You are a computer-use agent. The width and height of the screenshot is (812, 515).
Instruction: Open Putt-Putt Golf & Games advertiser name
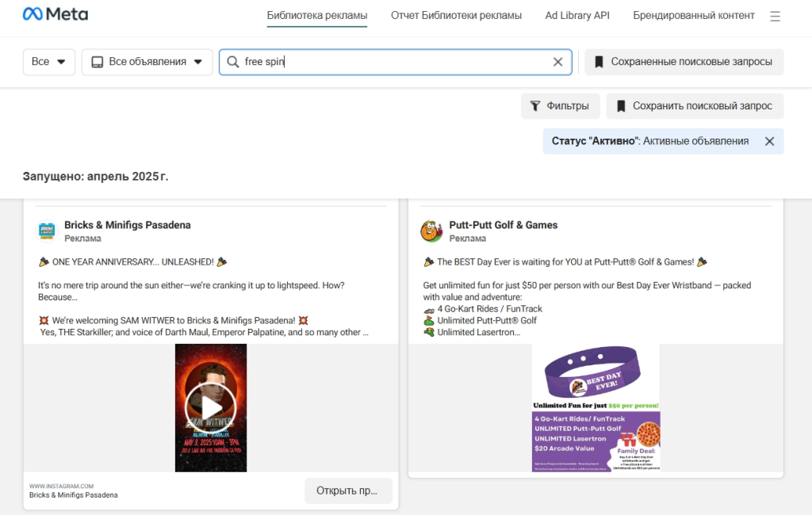pos(504,225)
